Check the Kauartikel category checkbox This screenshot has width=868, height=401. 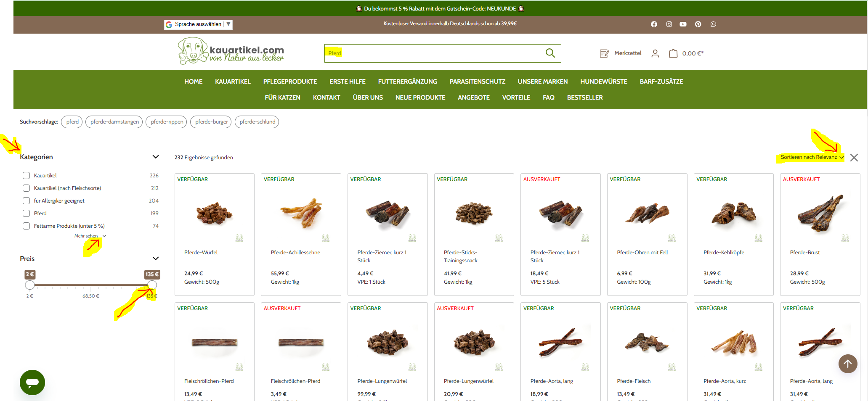27,176
